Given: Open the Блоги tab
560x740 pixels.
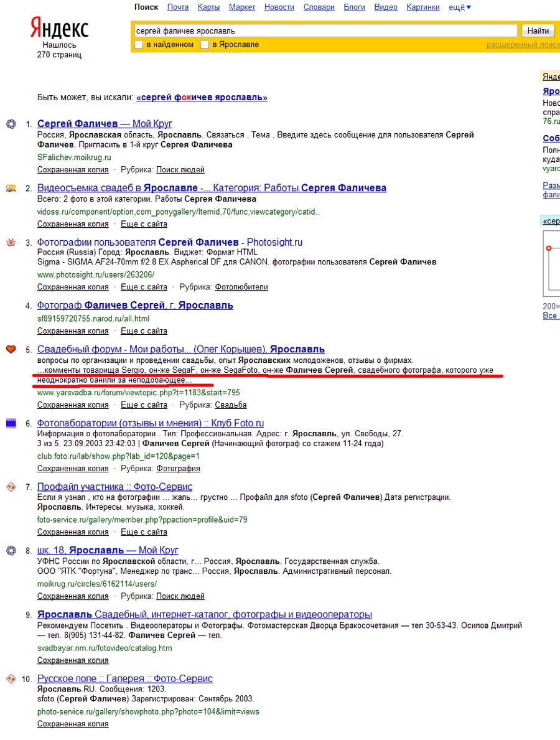Looking at the screenshot, I should point(354,7).
